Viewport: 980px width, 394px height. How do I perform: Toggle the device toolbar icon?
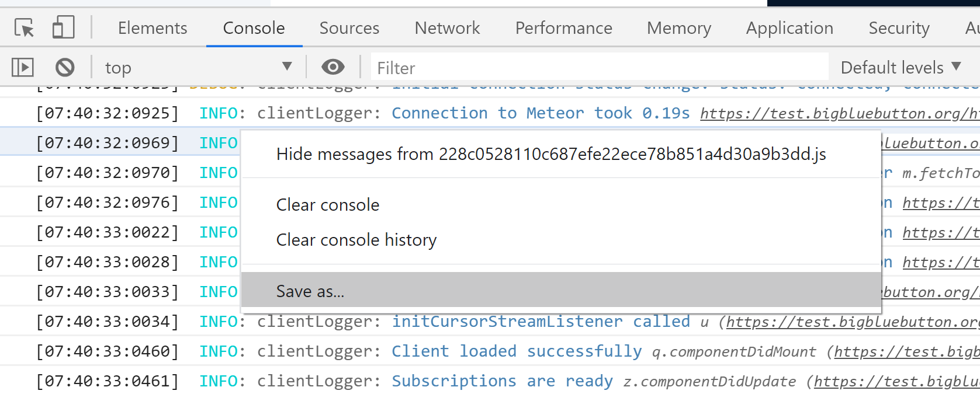pyautogui.click(x=63, y=27)
